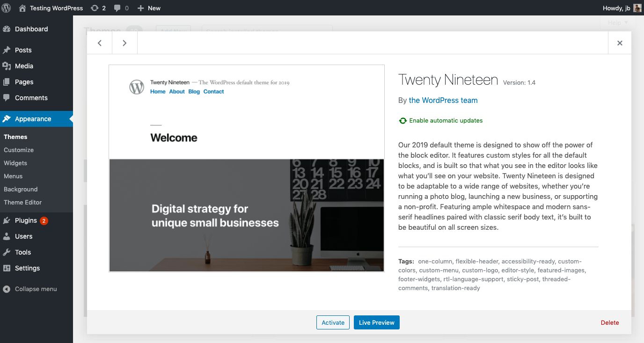Click the Testing WordPress site name
Screen dimensions: 644x343
(x=57, y=8)
